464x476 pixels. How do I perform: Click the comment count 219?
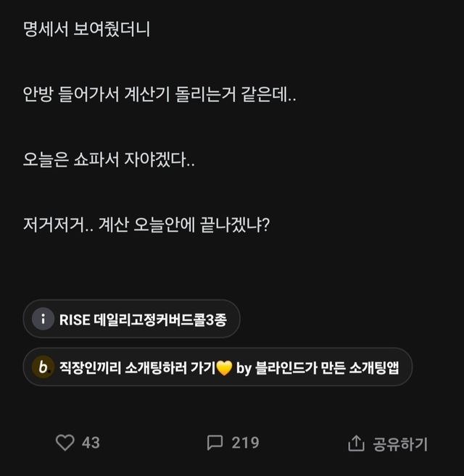pyautogui.click(x=245, y=443)
